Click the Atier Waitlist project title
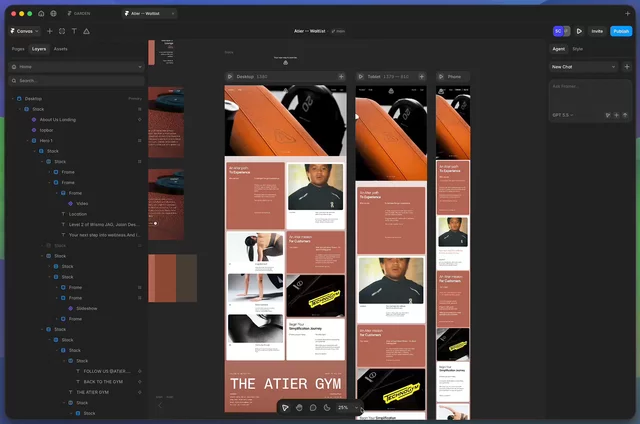This screenshot has width=640, height=424. click(x=309, y=31)
